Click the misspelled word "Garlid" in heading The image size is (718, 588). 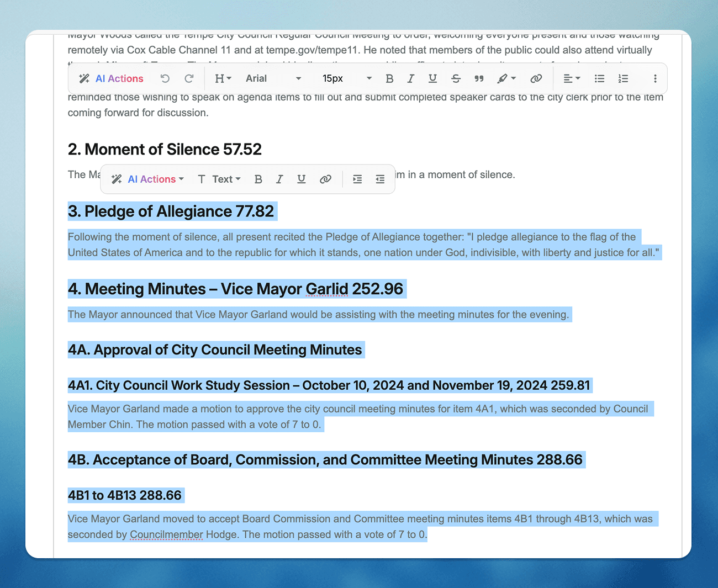[x=327, y=289]
